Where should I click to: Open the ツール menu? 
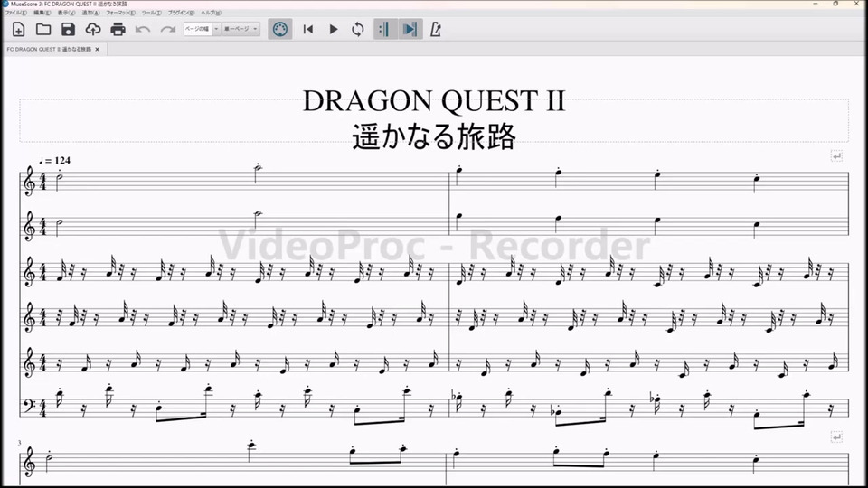pos(152,13)
